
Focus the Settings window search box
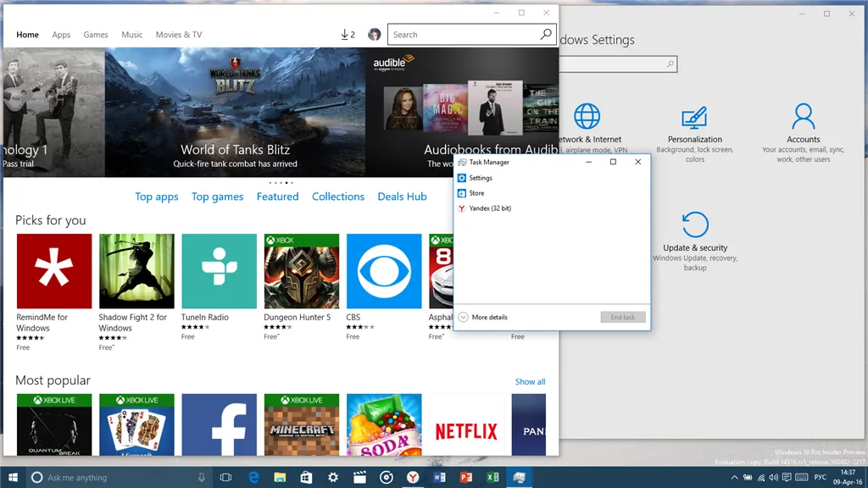point(618,64)
